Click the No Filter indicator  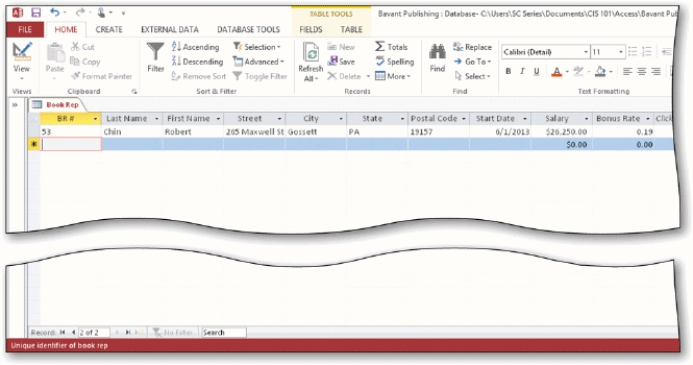point(173,332)
